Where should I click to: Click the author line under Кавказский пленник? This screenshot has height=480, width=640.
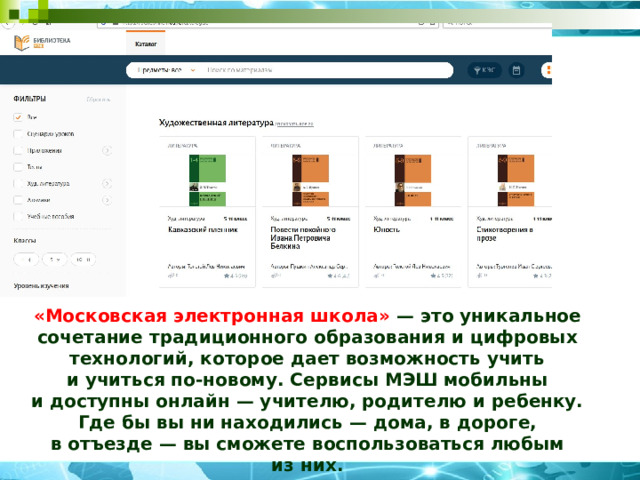click(207, 267)
